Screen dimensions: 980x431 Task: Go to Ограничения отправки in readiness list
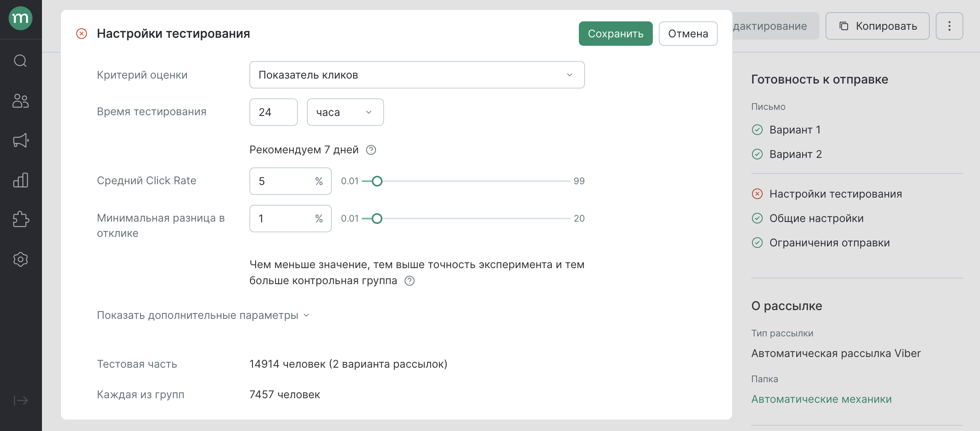pos(829,243)
